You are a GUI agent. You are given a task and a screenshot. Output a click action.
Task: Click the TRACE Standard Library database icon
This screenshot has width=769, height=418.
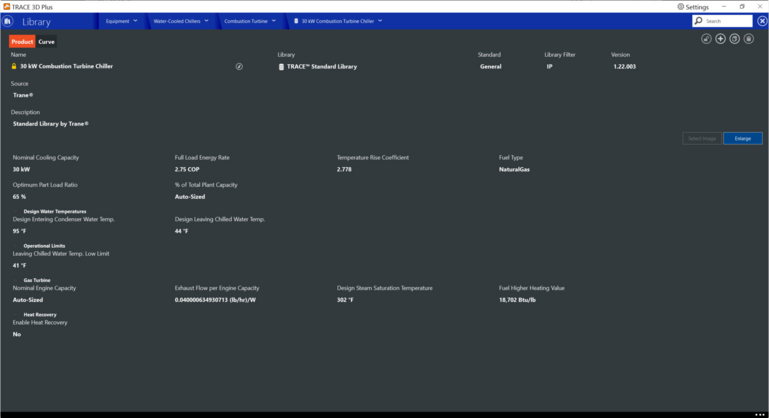(282, 67)
